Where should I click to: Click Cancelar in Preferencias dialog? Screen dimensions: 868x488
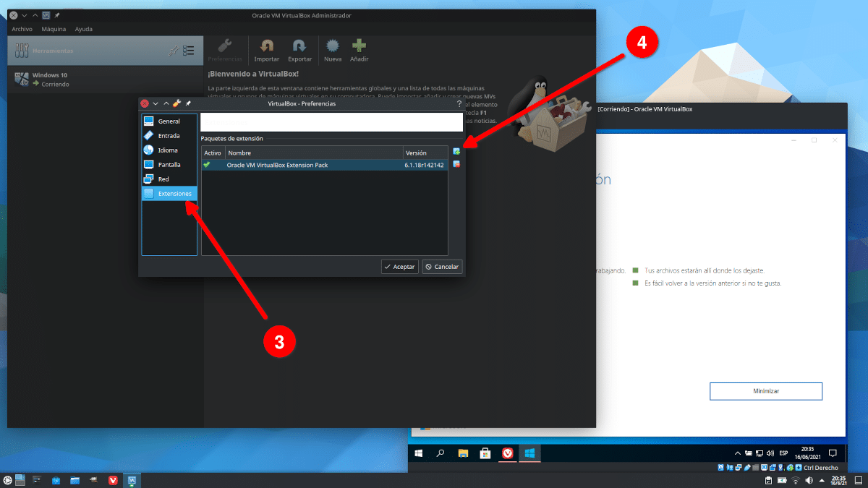pyautogui.click(x=442, y=267)
